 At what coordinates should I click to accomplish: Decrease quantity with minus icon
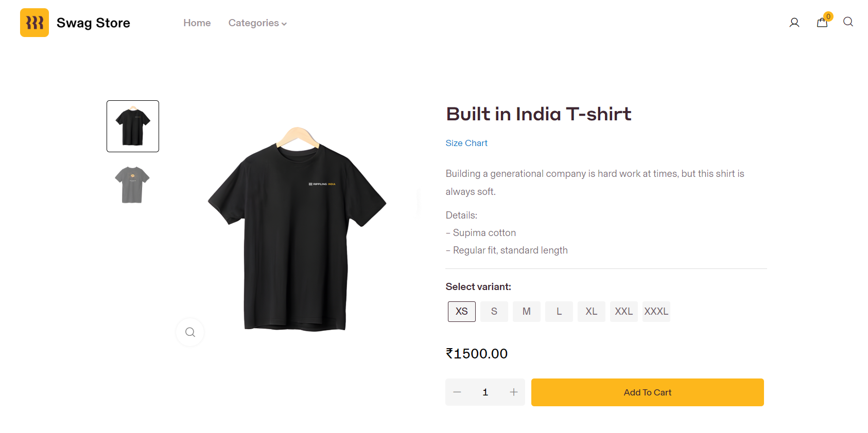click(x=457, y=392)
